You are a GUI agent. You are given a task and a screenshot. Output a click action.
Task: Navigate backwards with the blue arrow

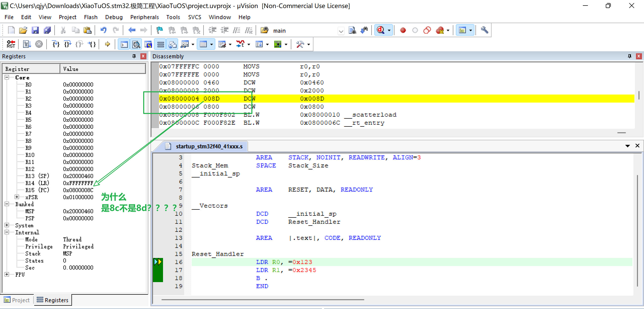coord(132,30)
